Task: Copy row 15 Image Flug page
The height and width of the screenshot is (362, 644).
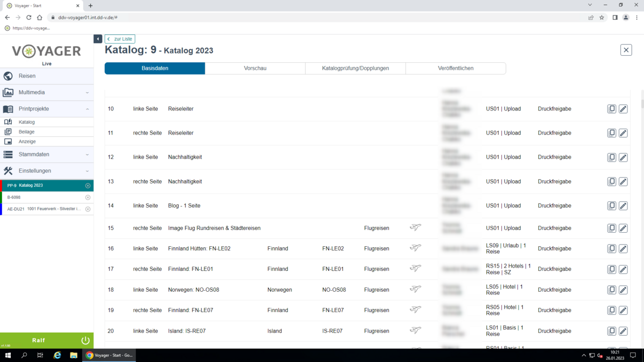Action: tap(611, 228)
